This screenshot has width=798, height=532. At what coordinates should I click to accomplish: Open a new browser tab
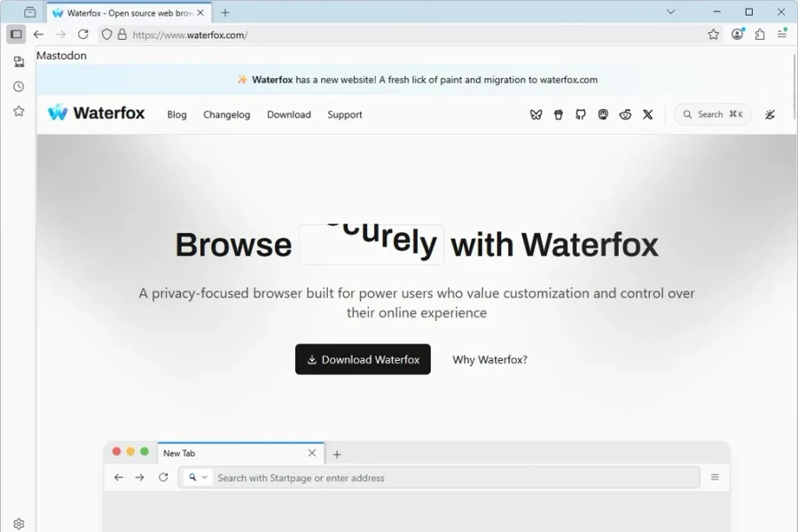coord(225,12)
